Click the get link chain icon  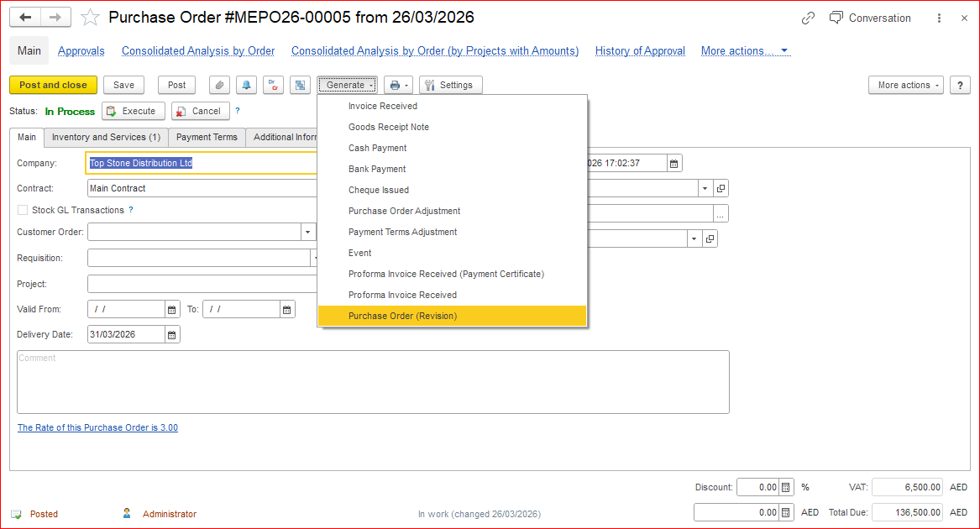coord(808,18)
